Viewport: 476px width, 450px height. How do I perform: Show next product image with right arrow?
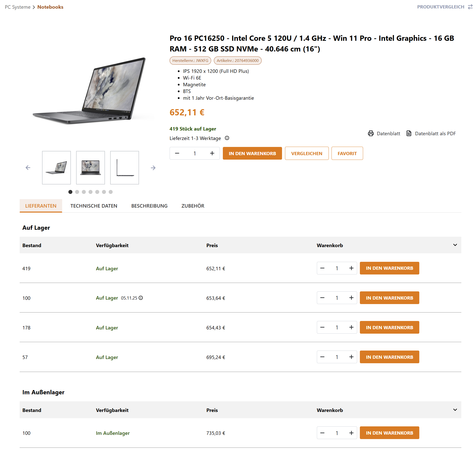coord(153,168)
